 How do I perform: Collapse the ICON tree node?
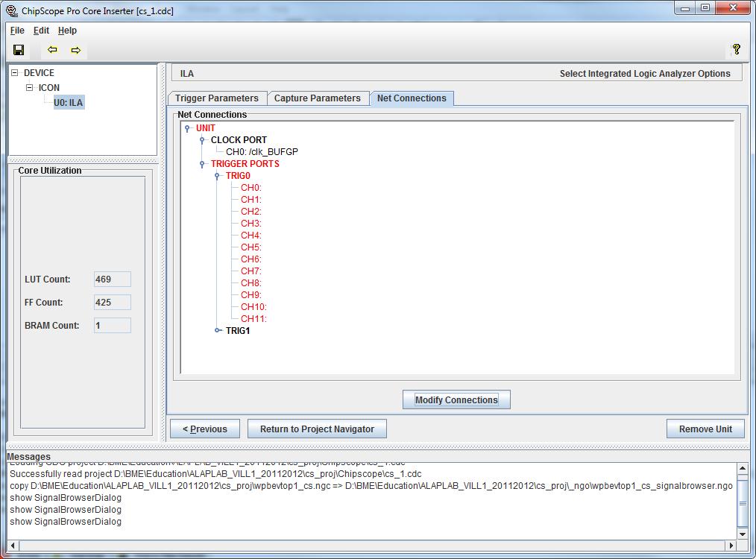pyautogui.click(x=29, y=88)
